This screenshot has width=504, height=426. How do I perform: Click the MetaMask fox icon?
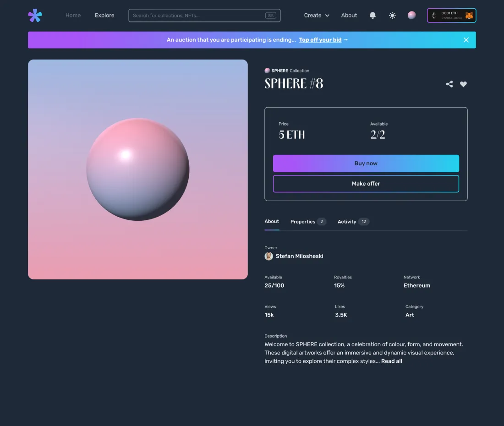(469, 16)
